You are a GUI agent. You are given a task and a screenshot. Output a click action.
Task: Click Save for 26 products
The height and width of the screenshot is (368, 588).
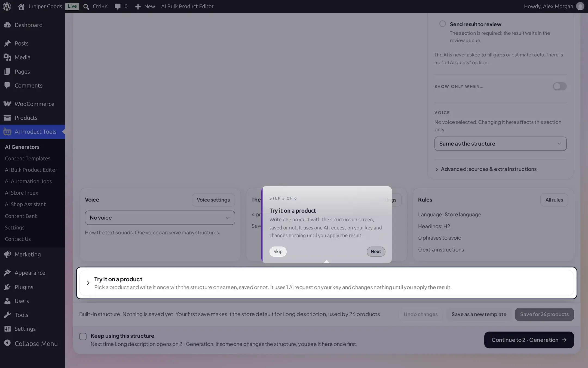tap(544, 314)
